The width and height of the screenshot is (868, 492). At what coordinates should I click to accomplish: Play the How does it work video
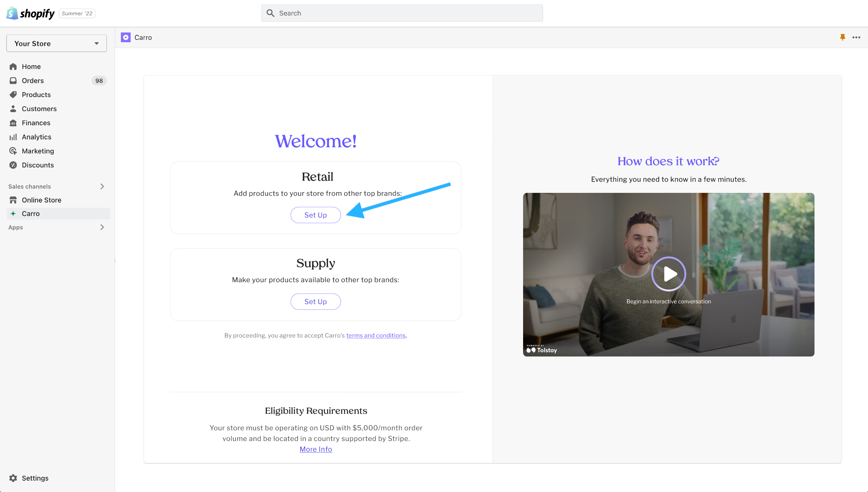668,274
